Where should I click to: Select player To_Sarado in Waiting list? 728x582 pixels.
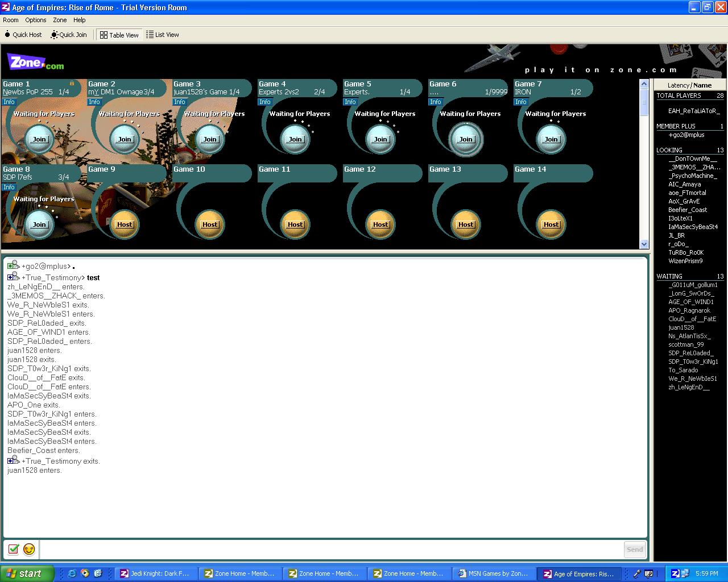pyautogui.click(x=683, y=371)
